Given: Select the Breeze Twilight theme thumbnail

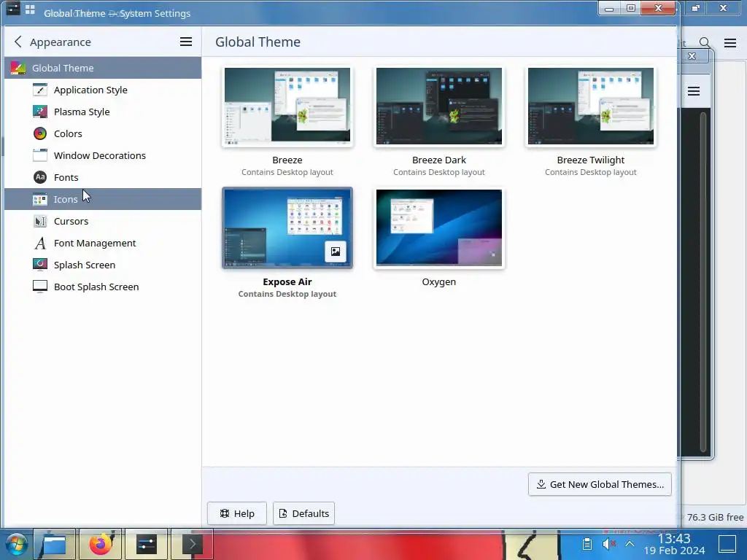Looking at the screenshot, I should coord(591,106).
